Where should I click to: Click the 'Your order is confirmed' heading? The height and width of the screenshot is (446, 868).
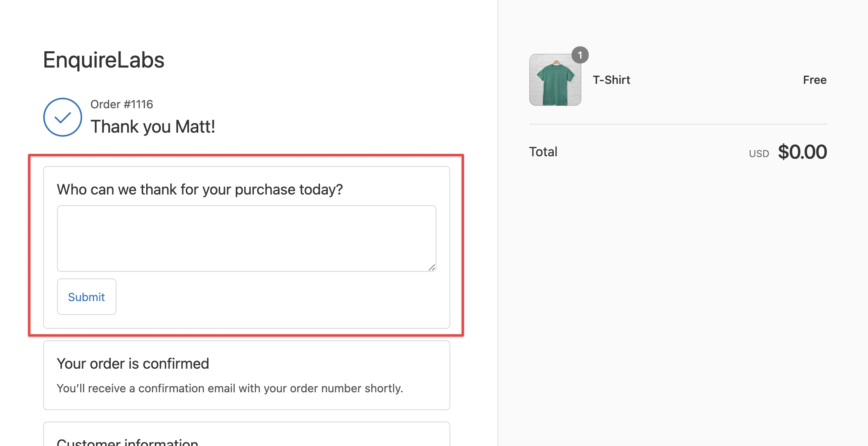(x=133, y=363)
